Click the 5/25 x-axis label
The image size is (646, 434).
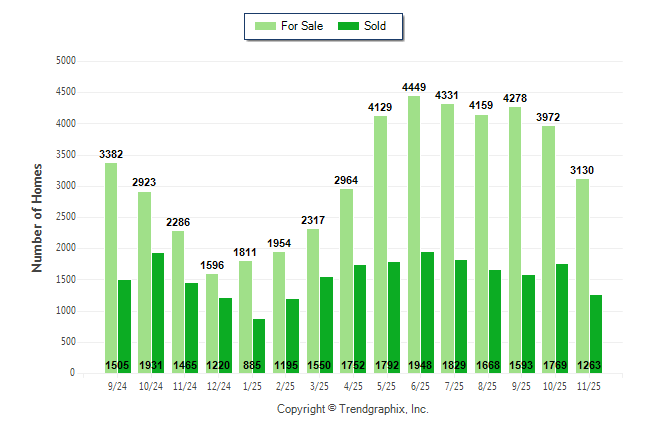pyautogui.click(x=387, y=385)
